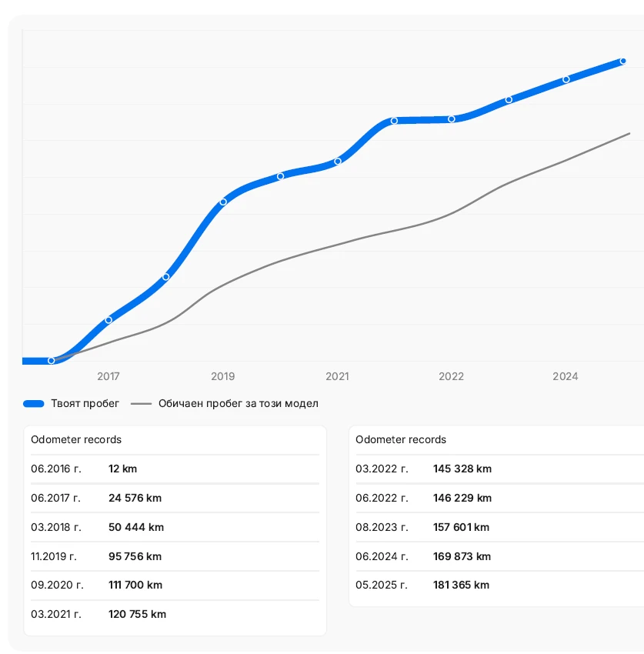Click the 2017 axis year label
This screenshot has width=644, height=654.
(108, 376)
